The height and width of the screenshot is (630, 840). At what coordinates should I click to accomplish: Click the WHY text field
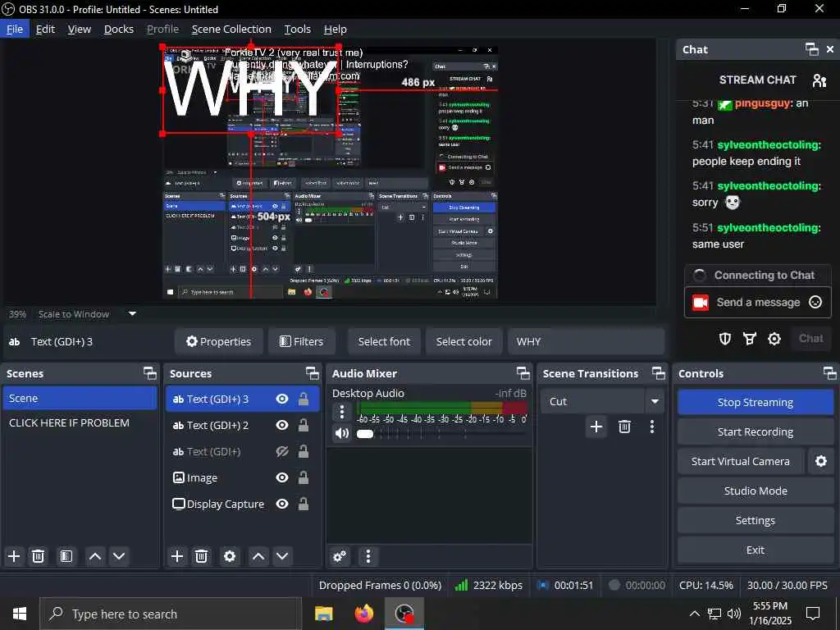586,341
